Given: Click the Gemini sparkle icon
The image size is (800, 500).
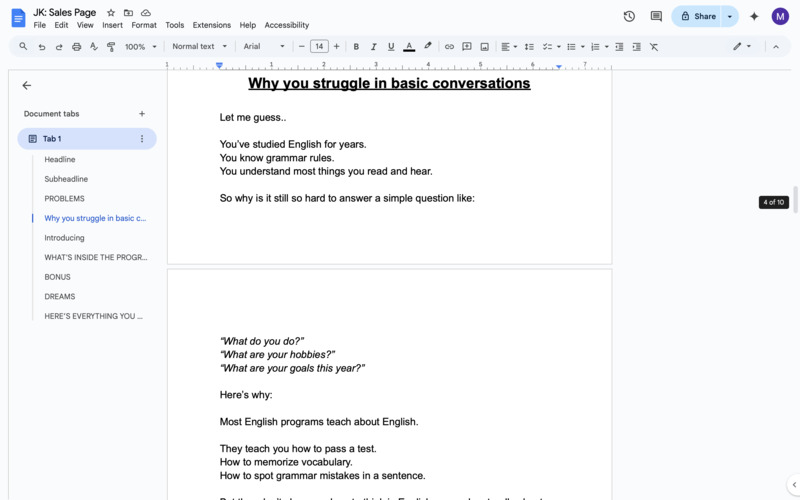Looking at the screenshot, I should click(x=754, y=16).
